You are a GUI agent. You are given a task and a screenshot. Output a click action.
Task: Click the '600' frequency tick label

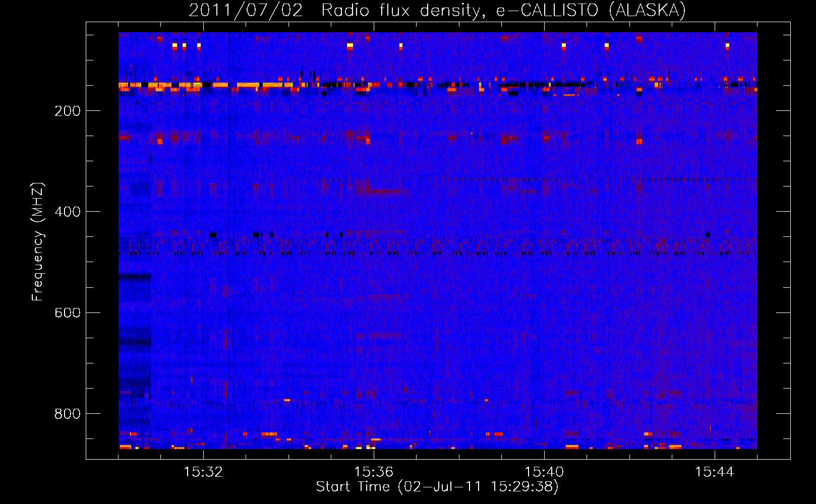click(68, 313)
